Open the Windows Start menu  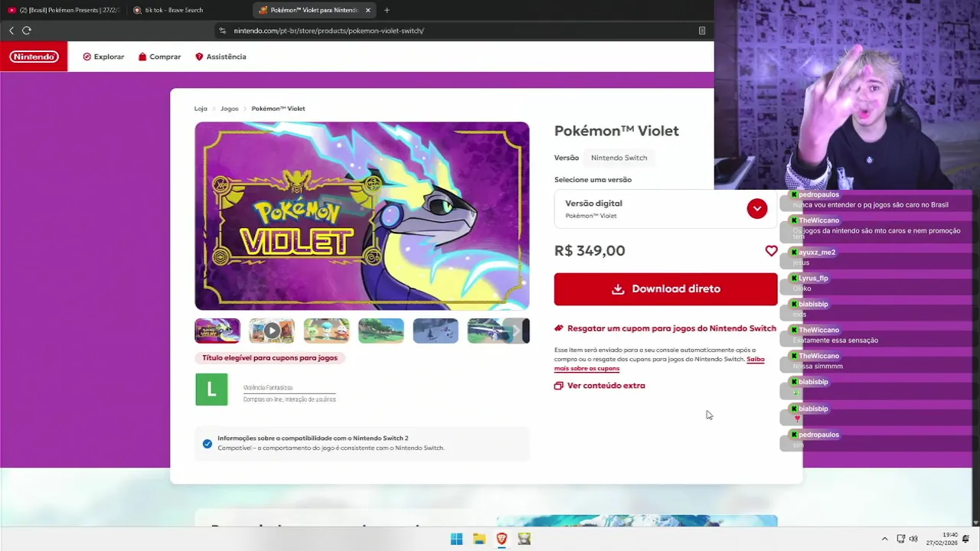456,539
